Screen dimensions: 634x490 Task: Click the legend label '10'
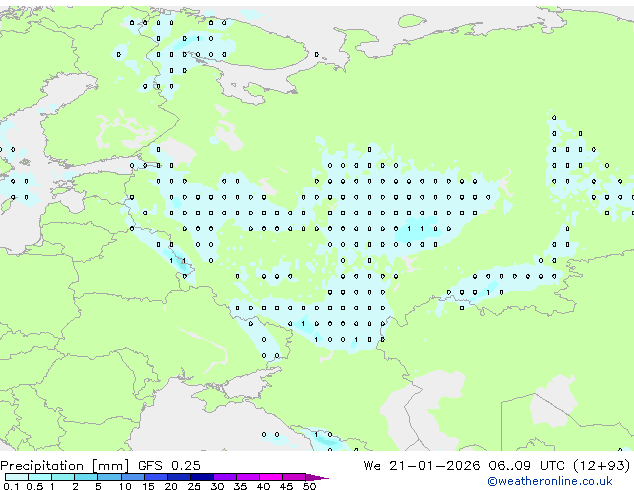[x=125, y=486]
